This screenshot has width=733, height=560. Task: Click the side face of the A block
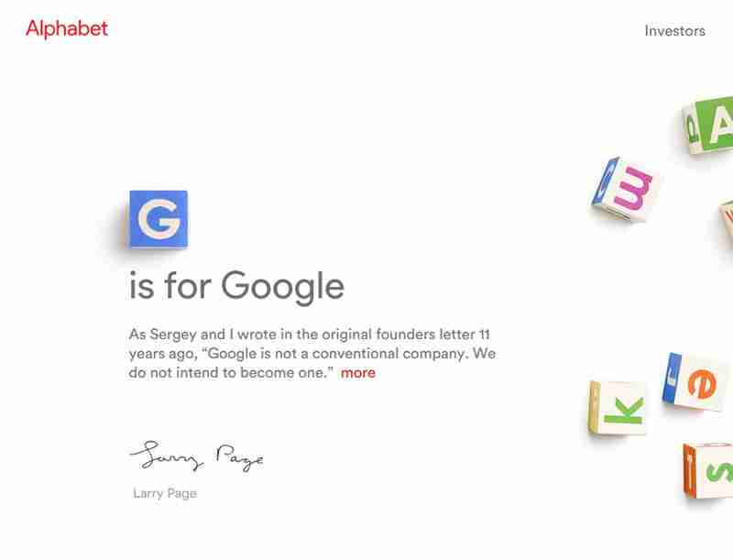coord(691,127)
